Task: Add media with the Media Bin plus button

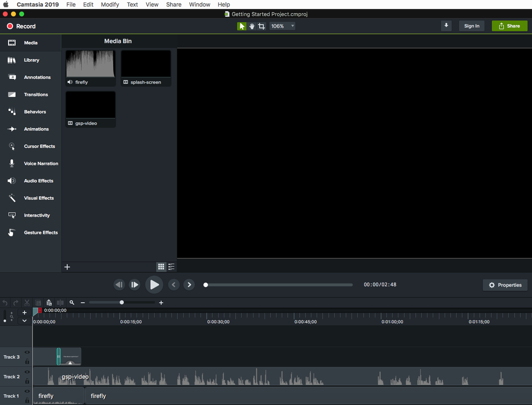Action: click(67, 267)
